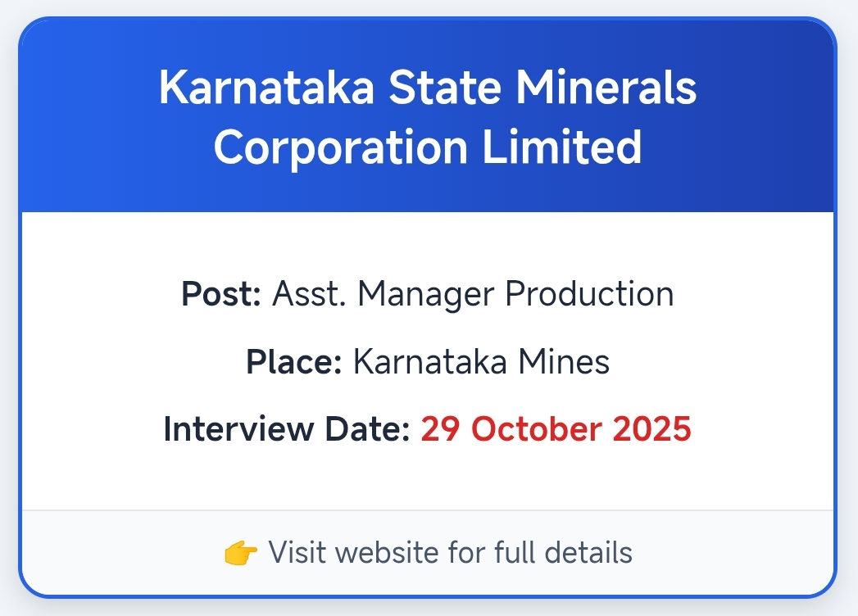This screenshot has width=858, height=616.
Task: Click the word "Corporation" in the header
Action: point(340,147)
